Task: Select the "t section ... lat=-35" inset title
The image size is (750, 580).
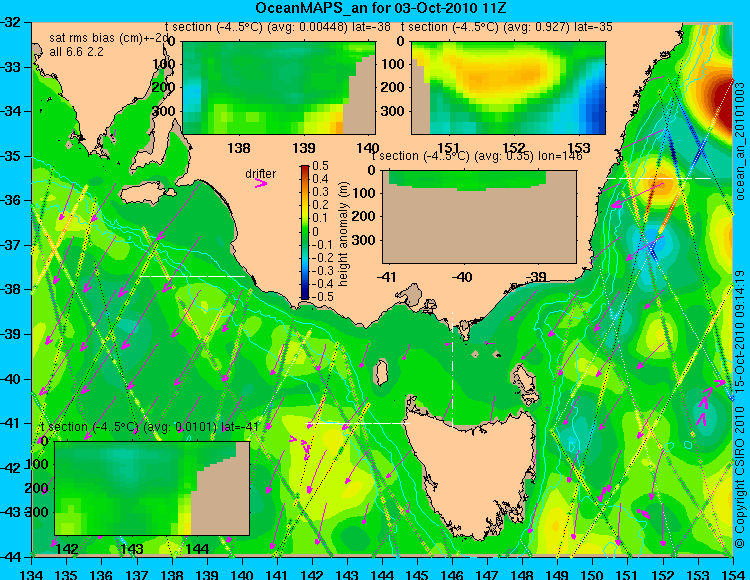Action: 507,27
